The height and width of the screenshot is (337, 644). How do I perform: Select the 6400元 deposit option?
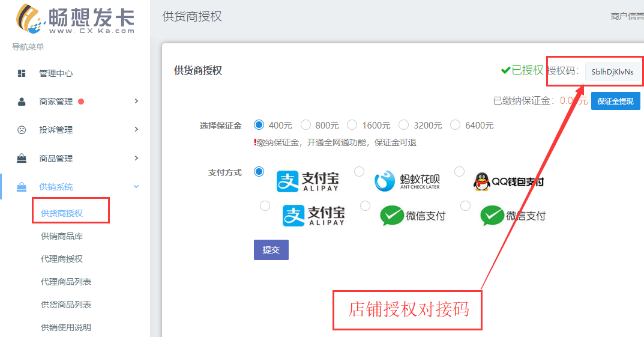point(455,124)
